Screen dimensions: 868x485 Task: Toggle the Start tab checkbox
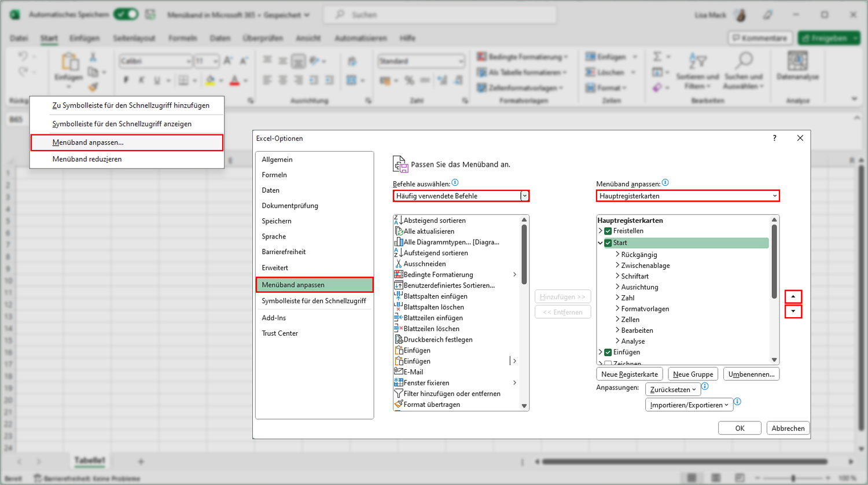coord(608,243)
